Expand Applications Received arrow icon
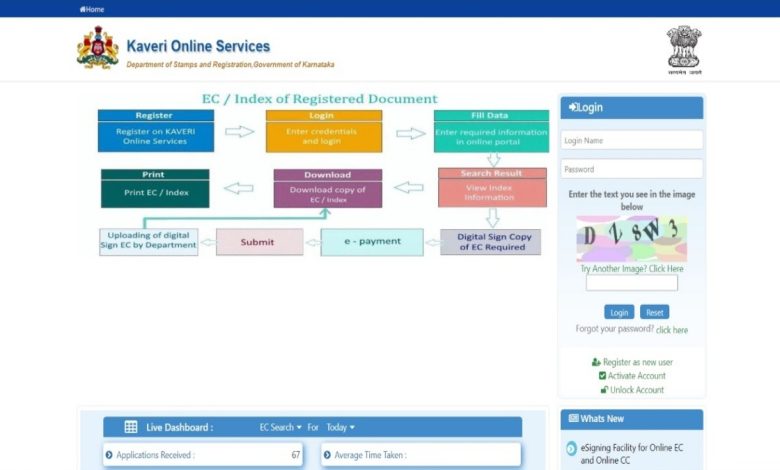780x470 pixels. pos(109,455)
